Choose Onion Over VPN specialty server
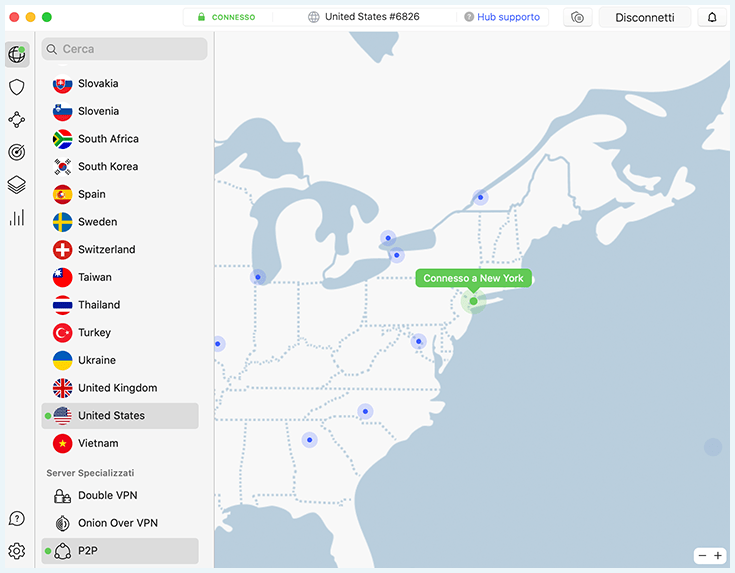 coord(120,523)
